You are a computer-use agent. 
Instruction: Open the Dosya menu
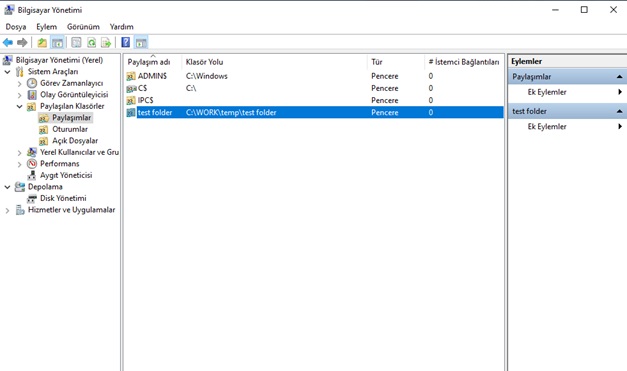16,27
